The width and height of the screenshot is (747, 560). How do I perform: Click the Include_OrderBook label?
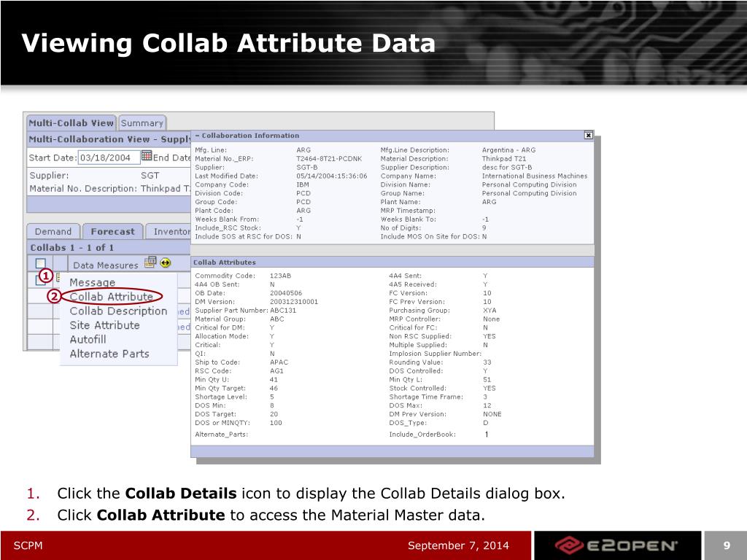coord(422,435)
